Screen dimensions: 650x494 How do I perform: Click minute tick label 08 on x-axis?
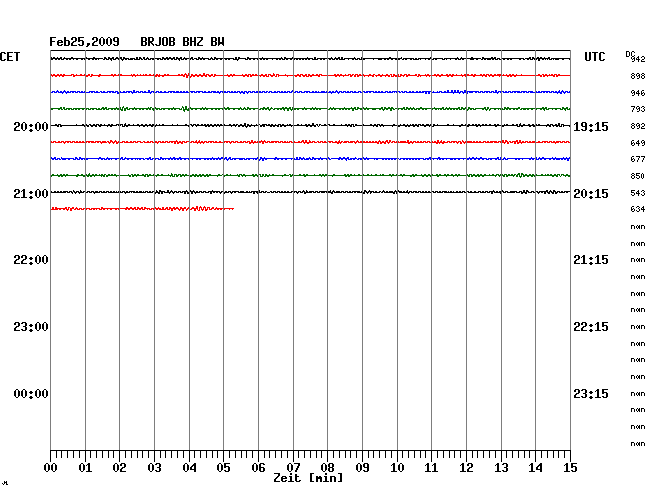pyautogui.click(x=327, y=468)
